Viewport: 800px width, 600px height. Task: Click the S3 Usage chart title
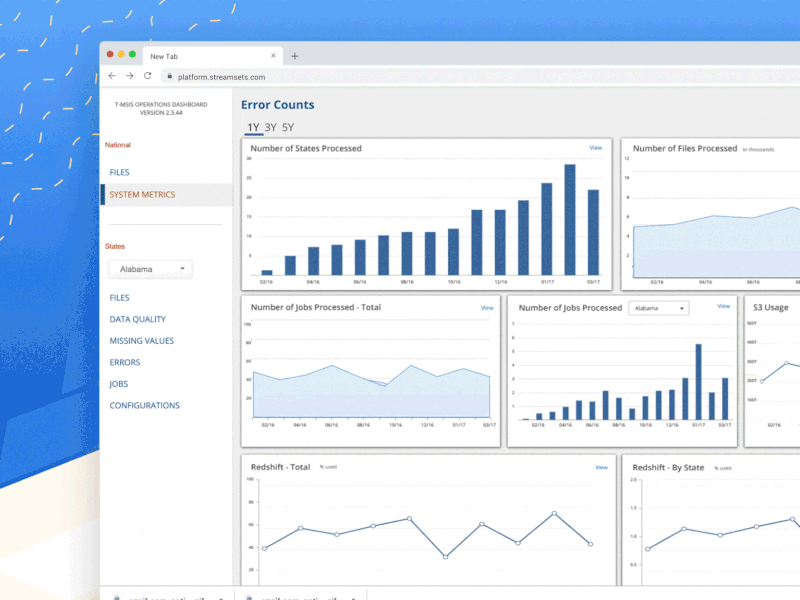[x=770, y=308]
